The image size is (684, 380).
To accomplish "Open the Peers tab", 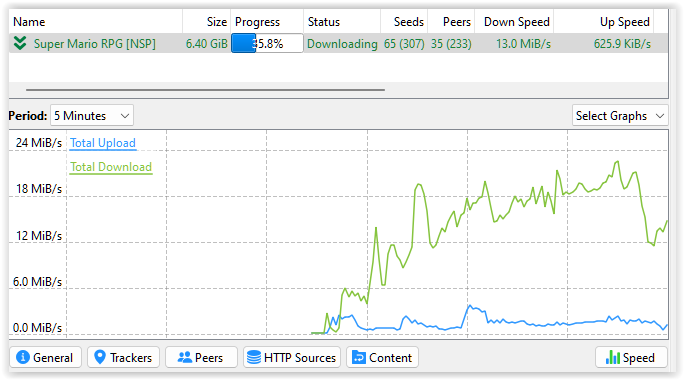I will coord(201,357).
